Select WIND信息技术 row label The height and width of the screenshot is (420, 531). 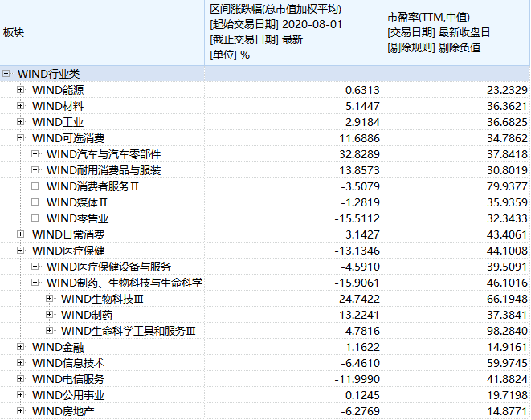tap(68, 363)
